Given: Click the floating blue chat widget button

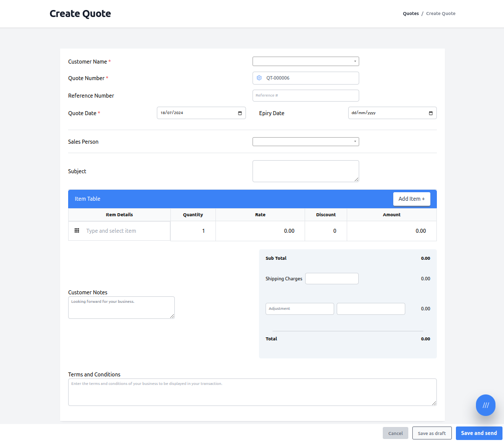Looking at the screenshot, I should tap(485, 405).
